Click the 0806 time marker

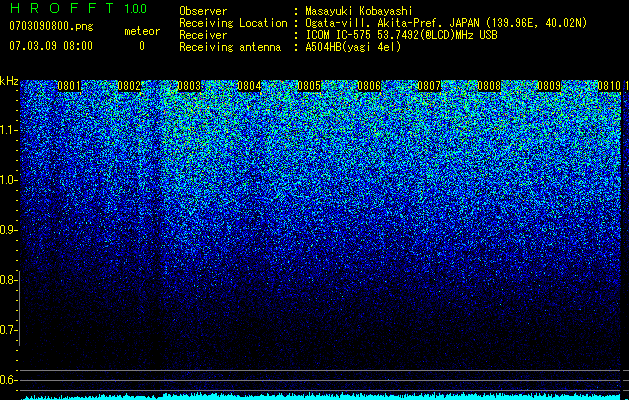click(369, 86)
